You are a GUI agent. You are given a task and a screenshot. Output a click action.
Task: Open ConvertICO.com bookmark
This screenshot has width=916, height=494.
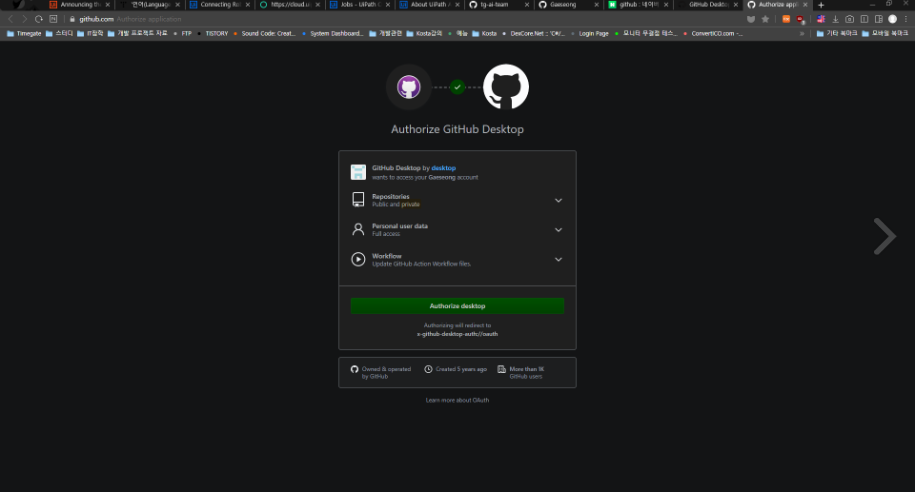pos(713,33)
